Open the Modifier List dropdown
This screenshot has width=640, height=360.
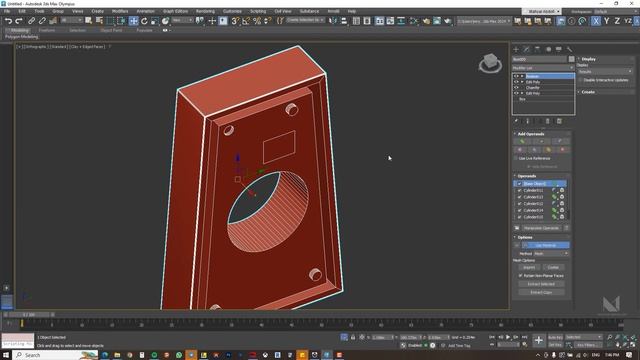click(x=543, y=68)
